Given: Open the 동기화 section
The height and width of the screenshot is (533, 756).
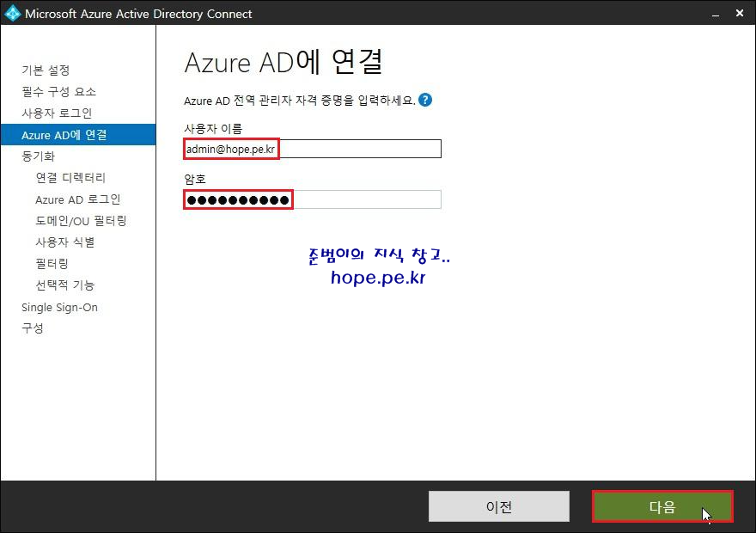Looking at the screenshot, I should coord(39,156).
